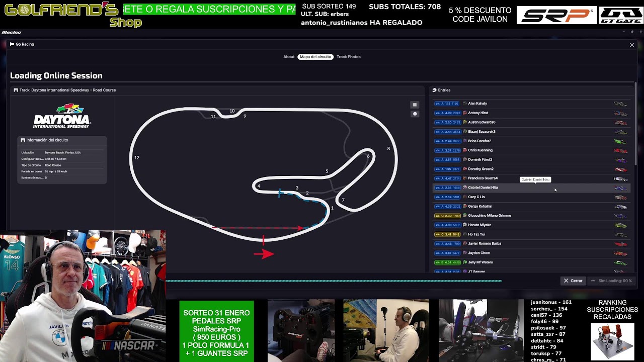Select entry Brice Derefat2
The image size is (644, 362).
coord(531,141)
